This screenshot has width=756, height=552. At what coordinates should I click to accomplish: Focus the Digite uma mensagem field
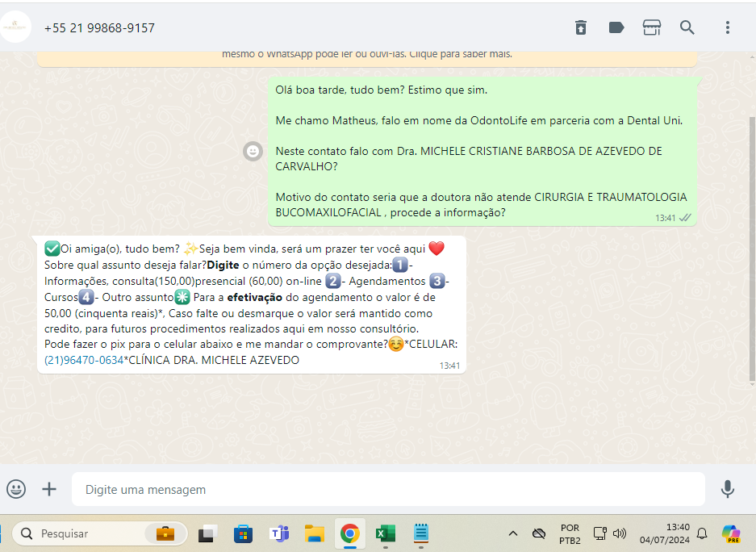coord(388,489)
